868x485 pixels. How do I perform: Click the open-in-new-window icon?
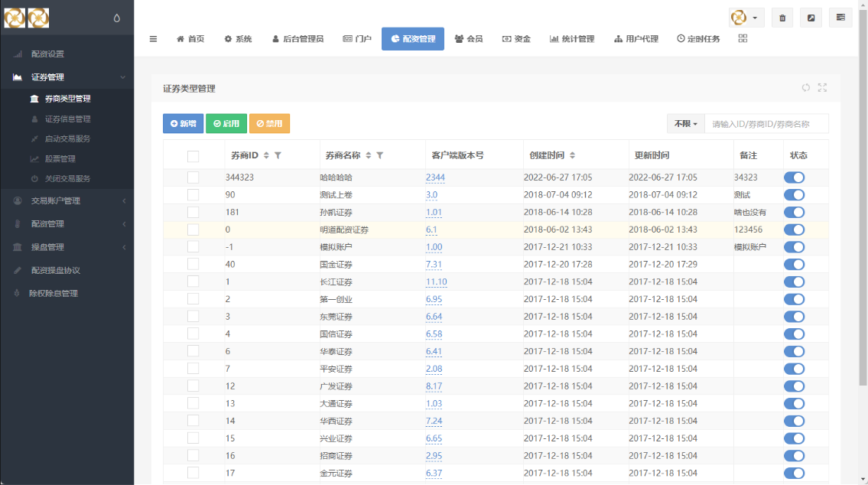[811, 18]
